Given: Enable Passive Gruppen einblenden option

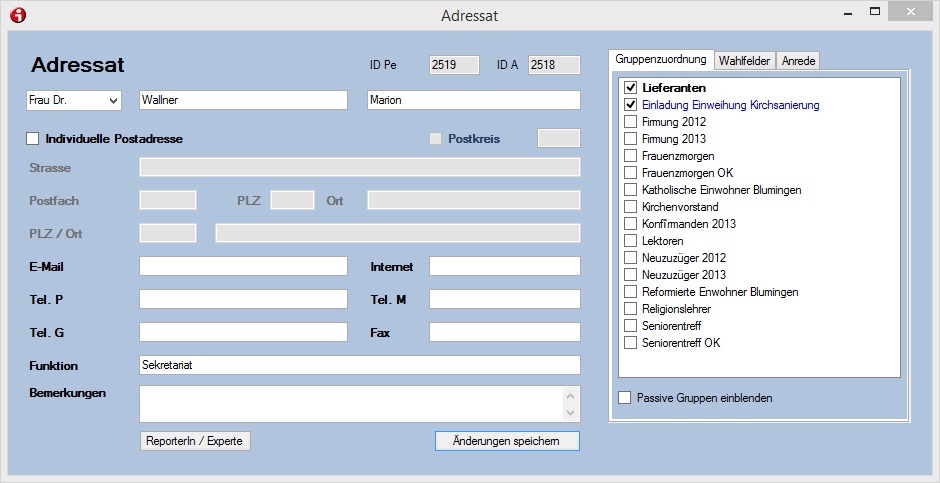Looking at the screenshot, I should [x=625, y=398].
